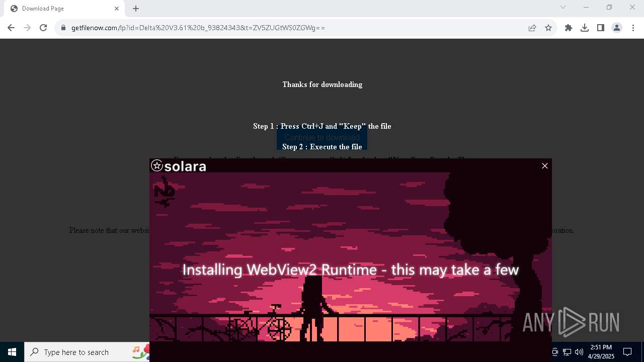Go back to the previous page

(11, 28)
